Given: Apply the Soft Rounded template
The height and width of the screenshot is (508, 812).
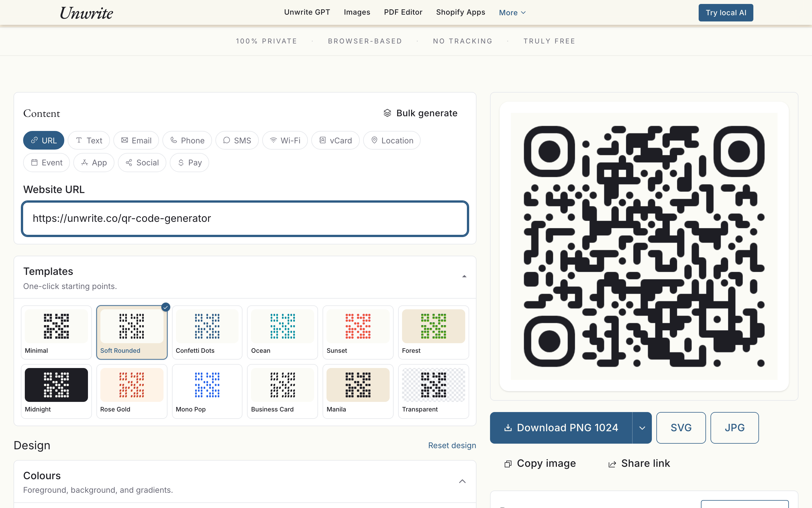Looking at the screenshot, I should coord(132,332).
